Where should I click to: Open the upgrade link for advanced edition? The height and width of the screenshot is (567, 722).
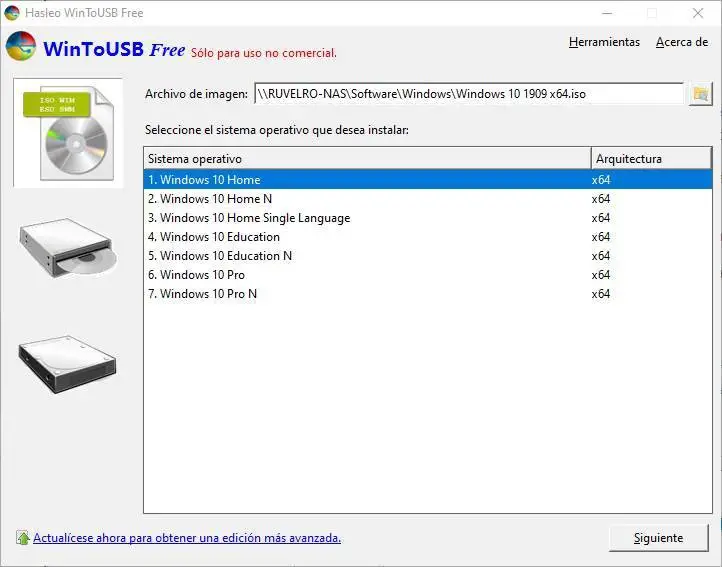point(187,538)
